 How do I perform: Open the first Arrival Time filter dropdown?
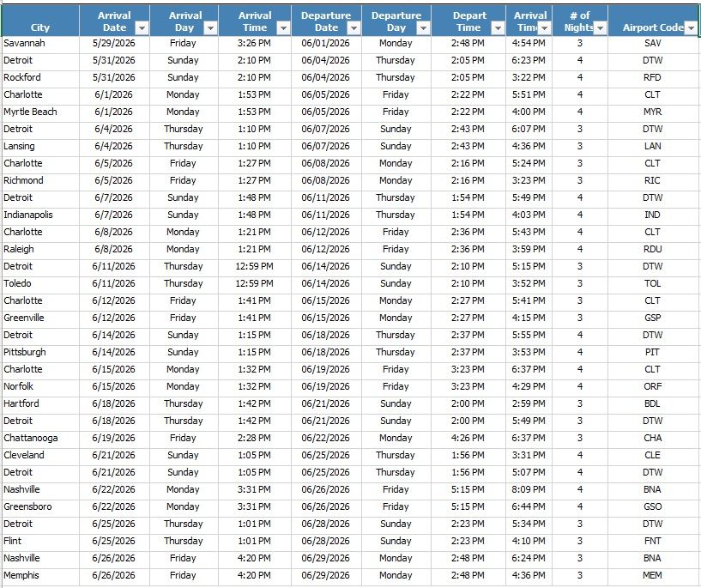point(283,28)
